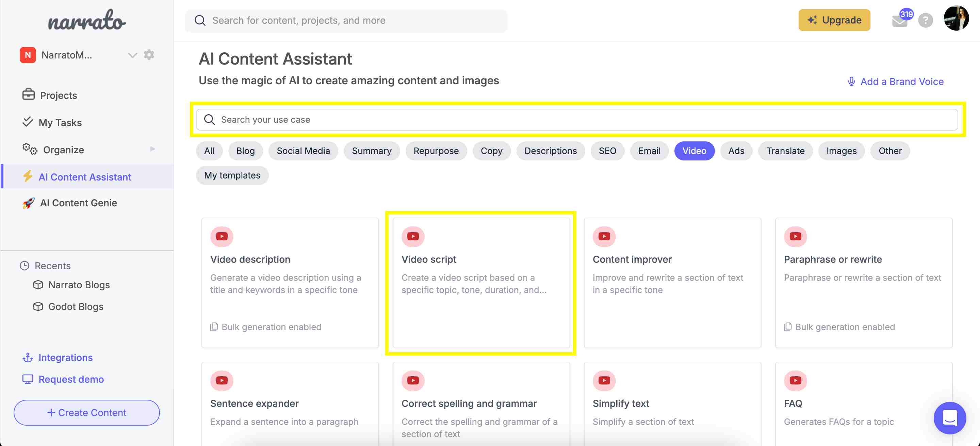This screenshot has height=446, width=980.
Task: Open the user profile avatar
Action: pos(957,18)
